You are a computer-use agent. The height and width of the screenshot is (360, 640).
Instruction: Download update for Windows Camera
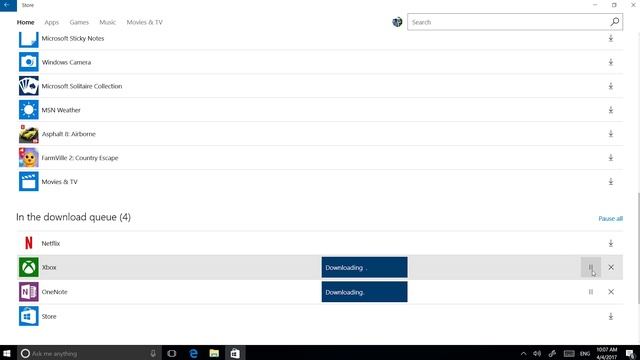pos(611,62)
